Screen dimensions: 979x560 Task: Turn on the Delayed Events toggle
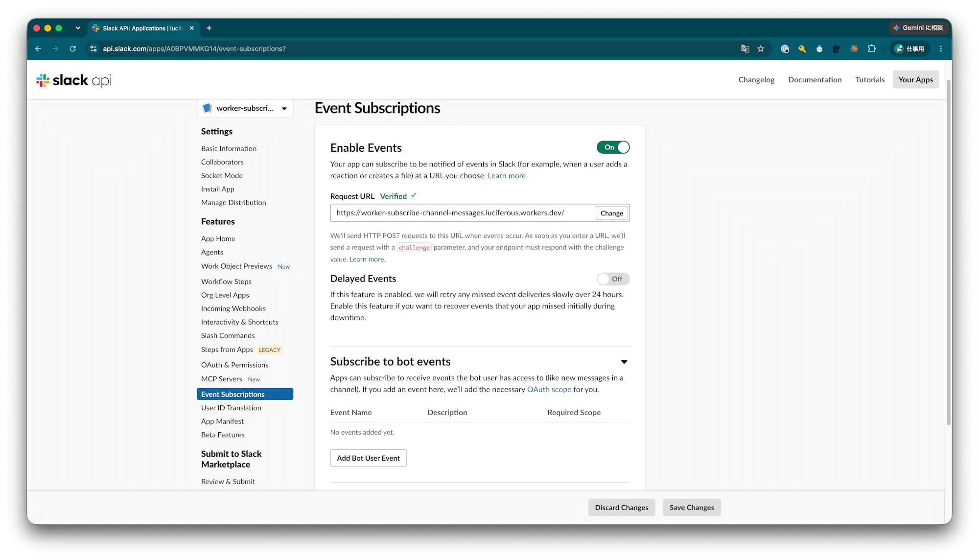pos(613,279)
